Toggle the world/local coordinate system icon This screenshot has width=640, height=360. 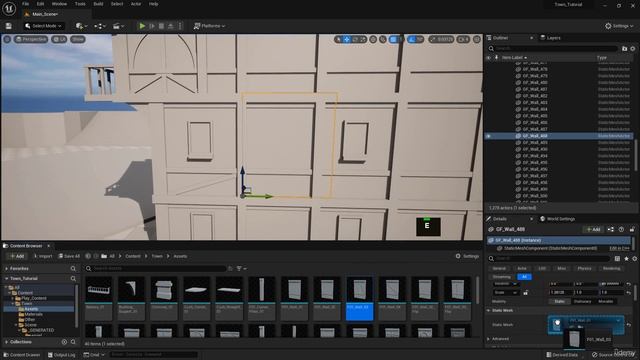(x=373, y=39)
